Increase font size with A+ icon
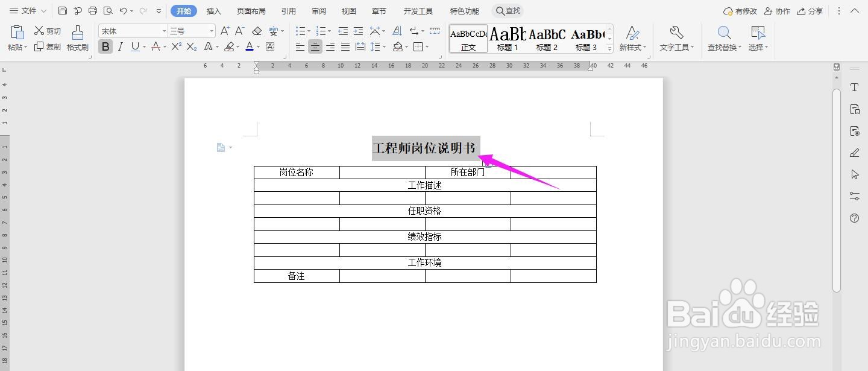 tap(225, 31)
